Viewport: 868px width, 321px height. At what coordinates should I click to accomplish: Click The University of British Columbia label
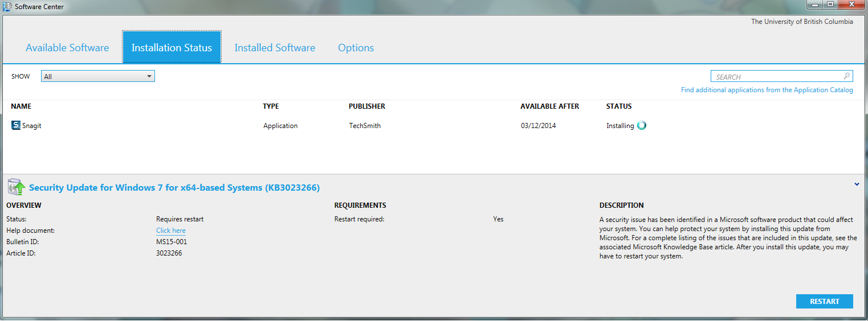point(802,22)
